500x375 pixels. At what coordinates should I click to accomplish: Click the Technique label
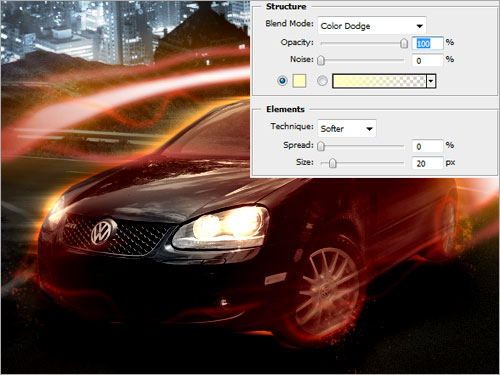292,126
